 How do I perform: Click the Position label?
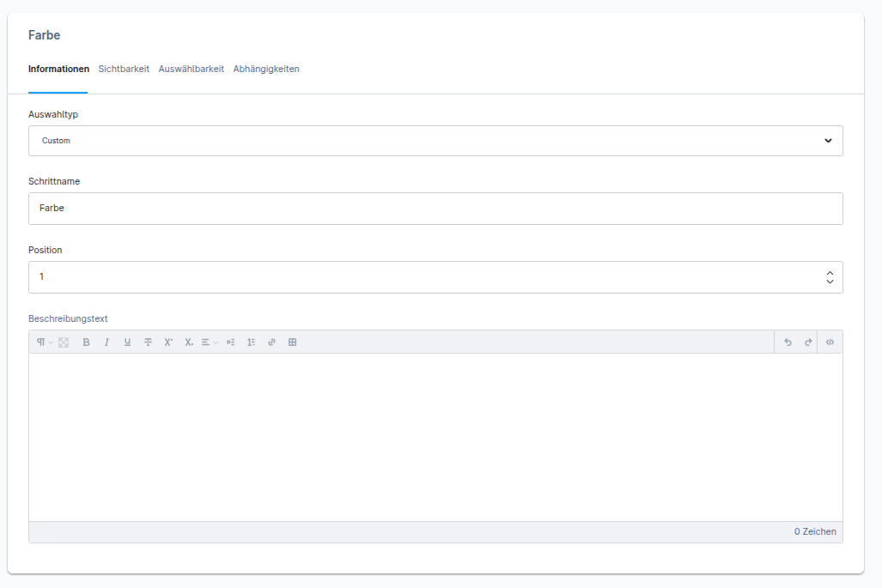(x=45, y=250)
